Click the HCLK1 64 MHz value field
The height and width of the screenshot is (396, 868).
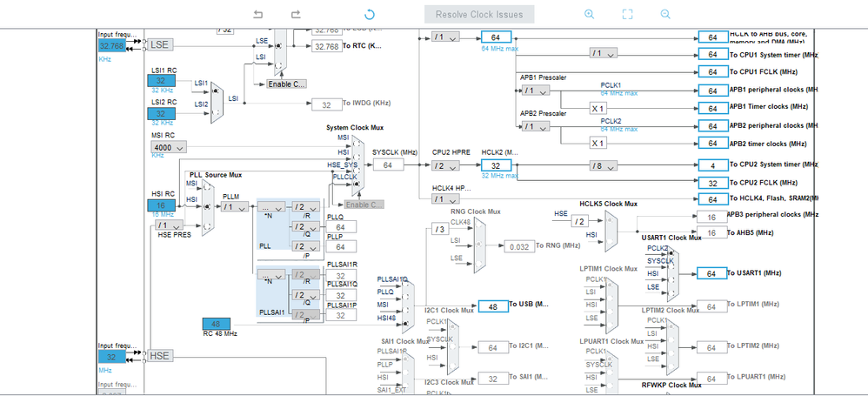497,37
